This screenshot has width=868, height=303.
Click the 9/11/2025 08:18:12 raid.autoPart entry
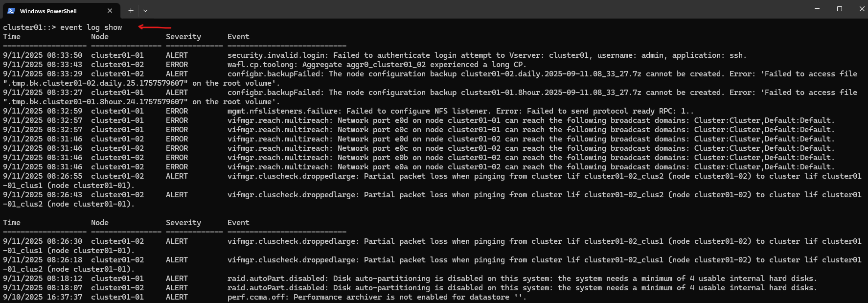522,279
